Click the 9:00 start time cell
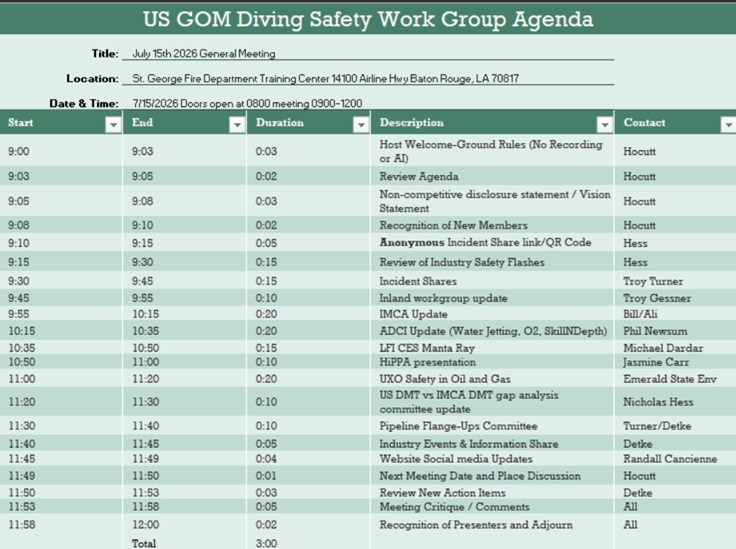The height and width of the screenshot is (549, 736). pyautogui.click(x=61, y=151)
